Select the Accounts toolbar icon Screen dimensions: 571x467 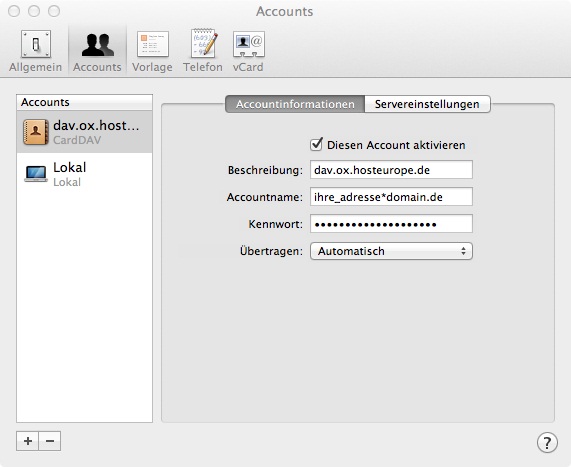97,51
